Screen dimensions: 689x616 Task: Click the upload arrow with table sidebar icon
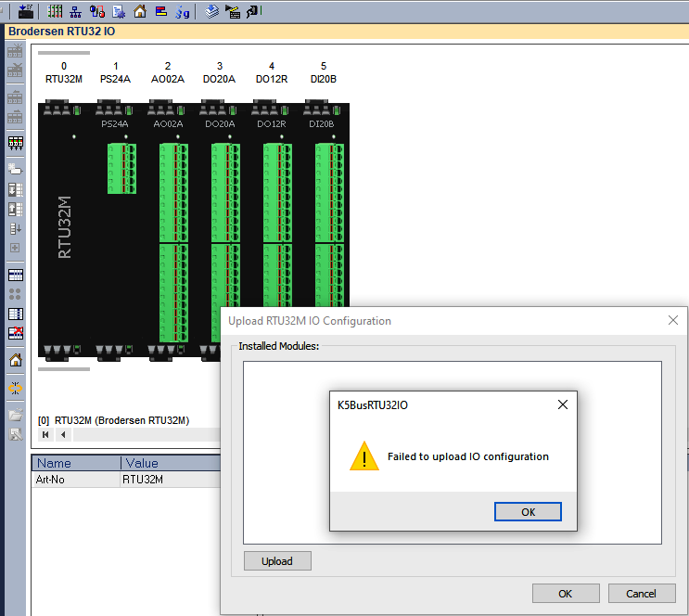click(x=16, y=210)
